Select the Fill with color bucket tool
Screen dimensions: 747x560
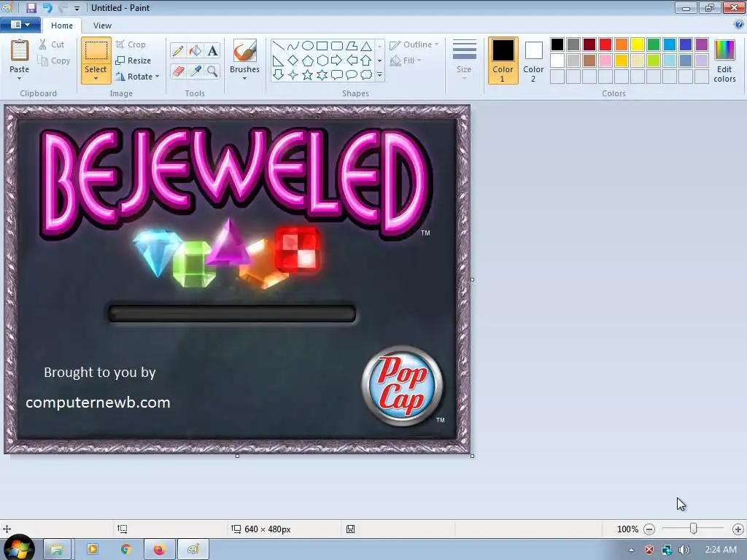196,50
